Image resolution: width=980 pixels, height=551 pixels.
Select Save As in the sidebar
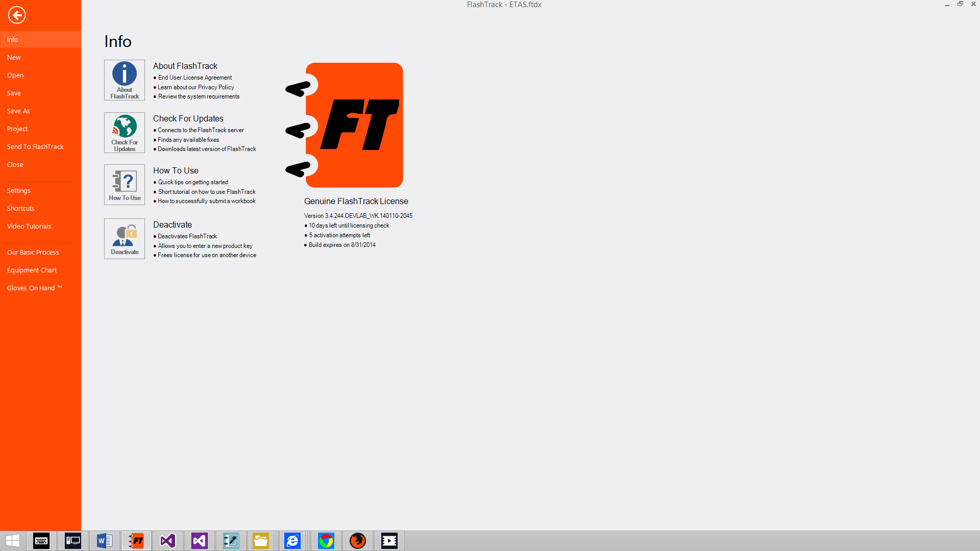[40, 111]
